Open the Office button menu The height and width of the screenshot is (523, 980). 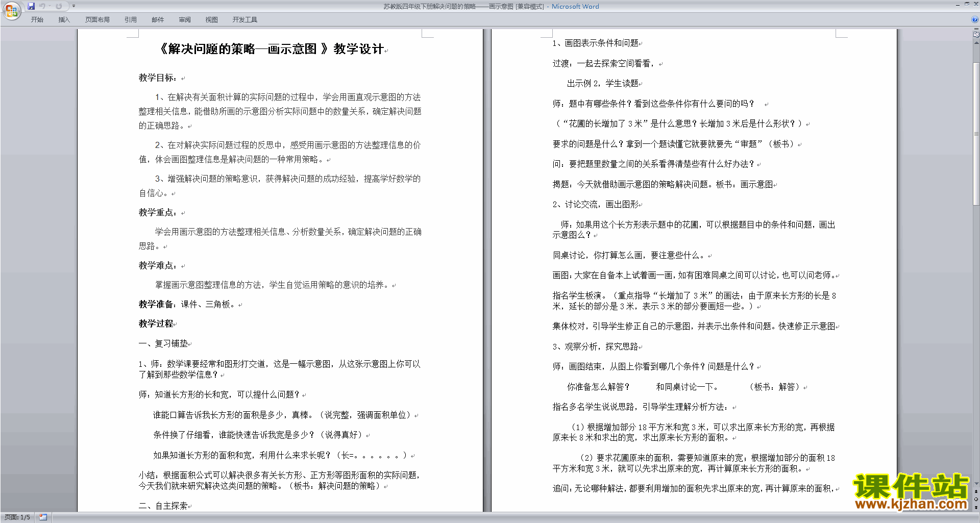click(x=11, y=11)
